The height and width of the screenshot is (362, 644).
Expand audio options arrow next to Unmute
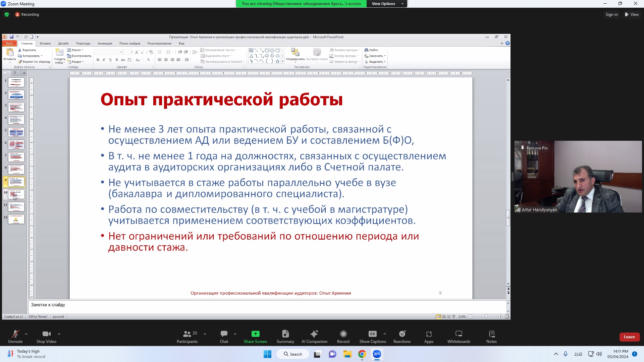click(x=26, y=334)
